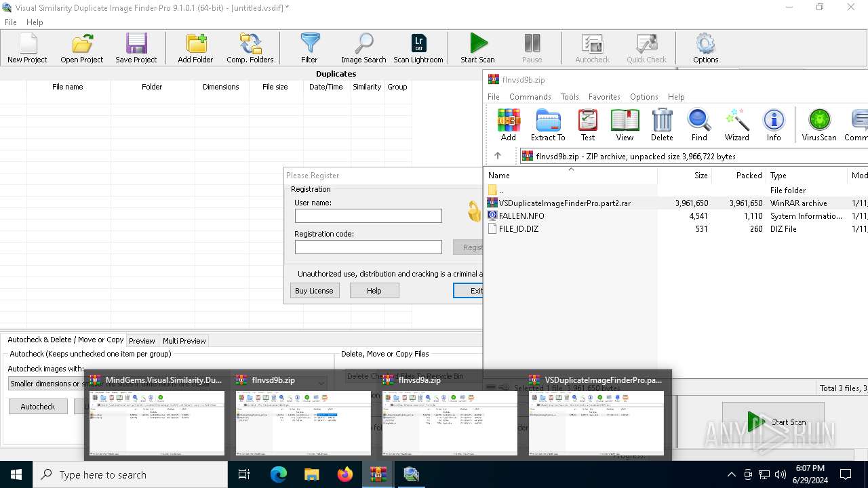The height and width of the screenshot is (488, 868).
Task: Open File Explorer from the taskbar
Action: tap(311, 474)
